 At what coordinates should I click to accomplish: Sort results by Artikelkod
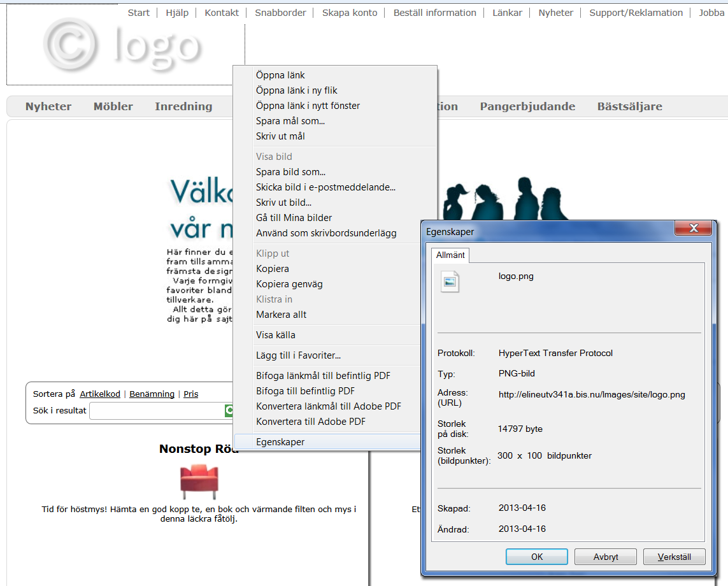coord(100,394)
